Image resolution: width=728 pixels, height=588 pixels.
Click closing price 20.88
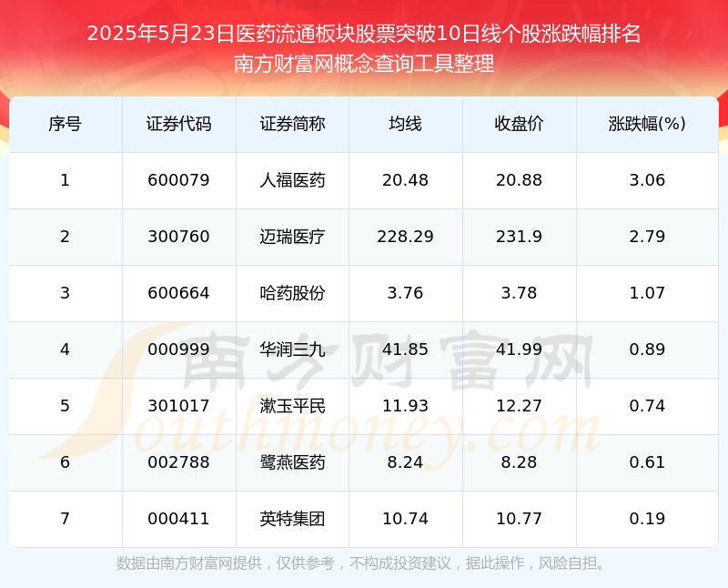click(519, 180)
